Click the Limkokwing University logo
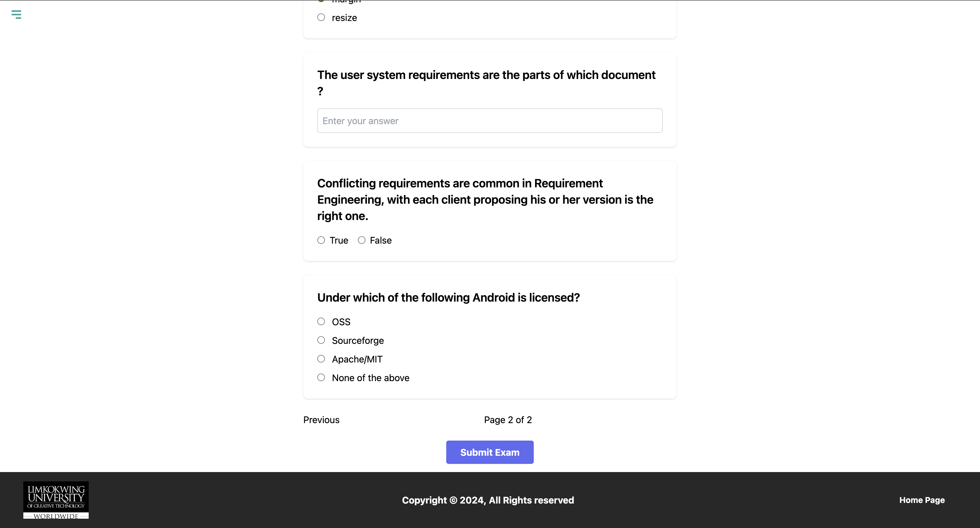The height and width of the screenshot is (528, 980). (x=56, y=499)
